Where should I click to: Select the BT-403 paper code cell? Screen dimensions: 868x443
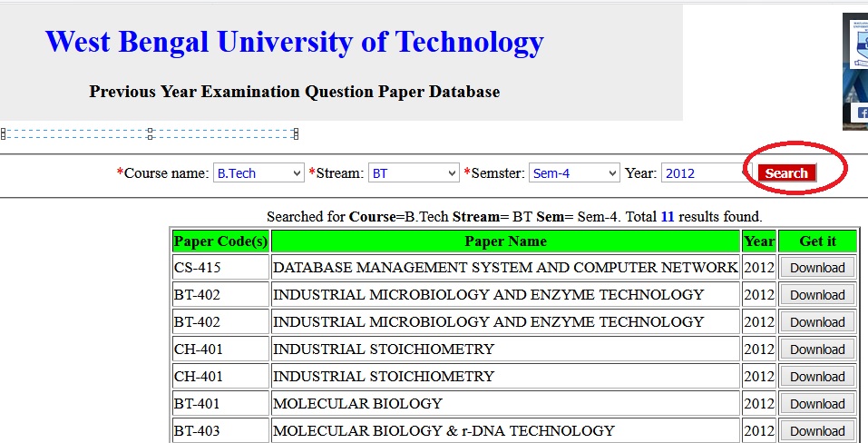tap(220, 431)
